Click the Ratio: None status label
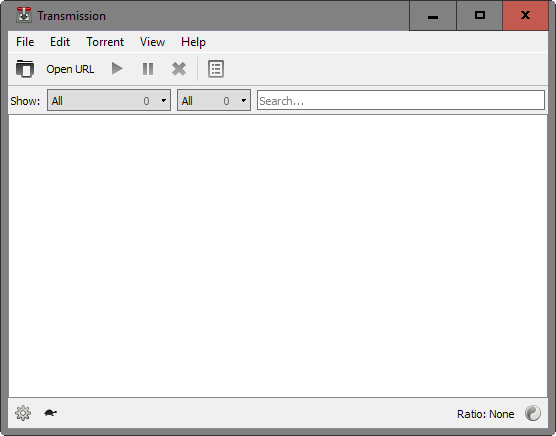The height and width of the screenshot is (436, 556). click(x=485, y=414)
